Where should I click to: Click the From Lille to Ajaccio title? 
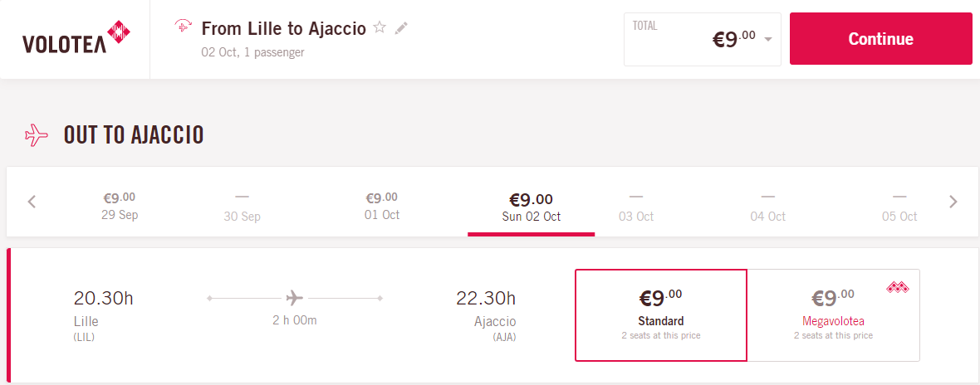(x=283, y=28)
